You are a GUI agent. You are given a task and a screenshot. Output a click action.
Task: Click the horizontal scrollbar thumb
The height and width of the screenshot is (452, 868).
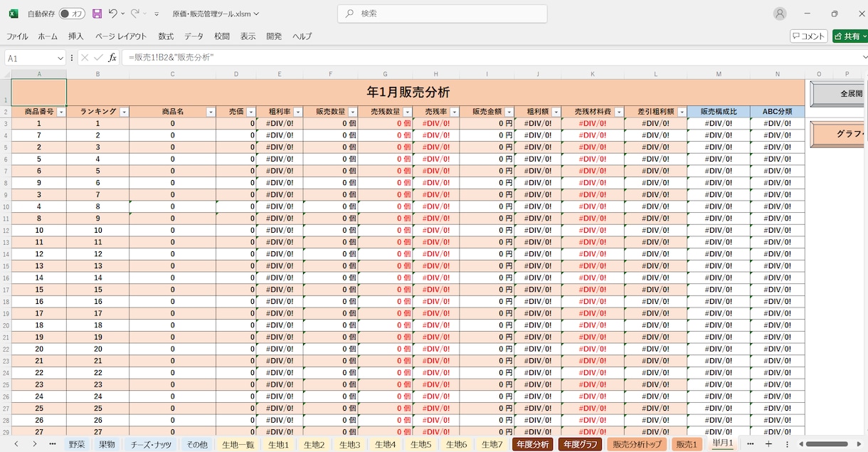tap(826, 444)
